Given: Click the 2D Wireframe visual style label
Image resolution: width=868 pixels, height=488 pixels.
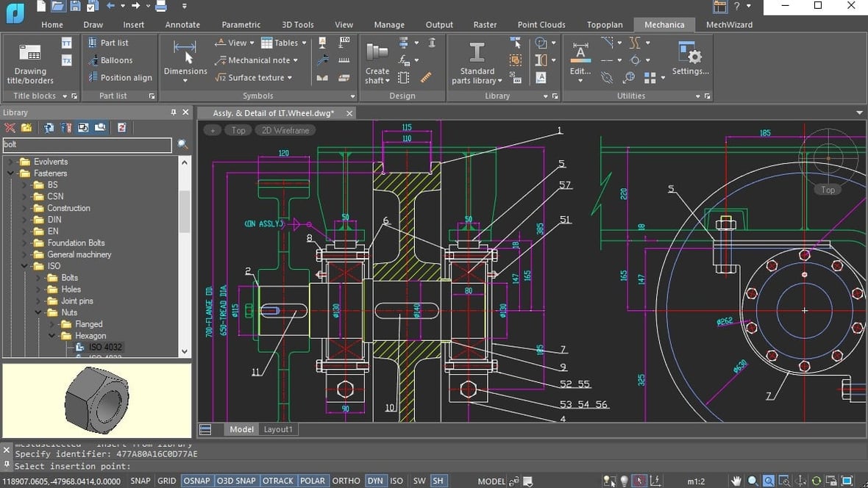Looking at the screenshot, I should pos(285,131).
